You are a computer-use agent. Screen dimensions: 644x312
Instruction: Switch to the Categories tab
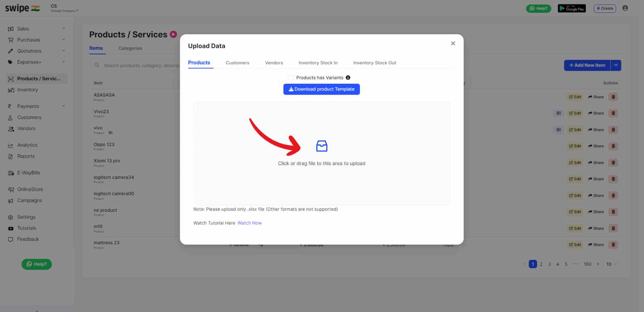[130, 48]
